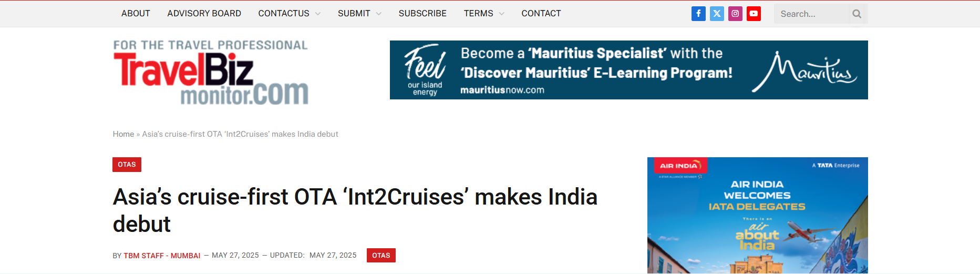Click the TBM STAFF - MUMBAI author link

pos(162,256)
